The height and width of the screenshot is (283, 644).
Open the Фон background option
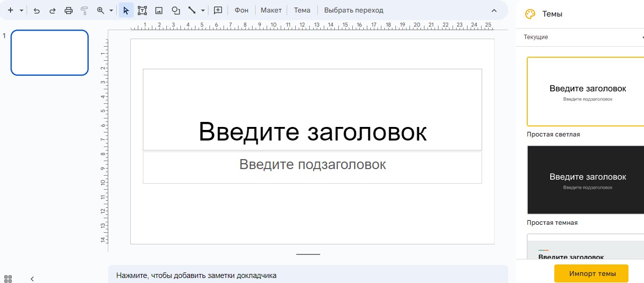[x=242, y=10]
